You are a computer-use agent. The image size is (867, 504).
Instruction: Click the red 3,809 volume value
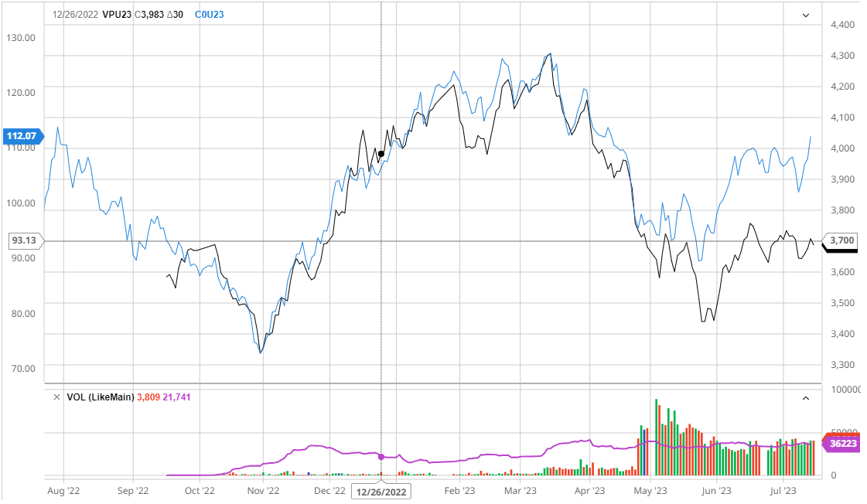click(x=148, y=397)
